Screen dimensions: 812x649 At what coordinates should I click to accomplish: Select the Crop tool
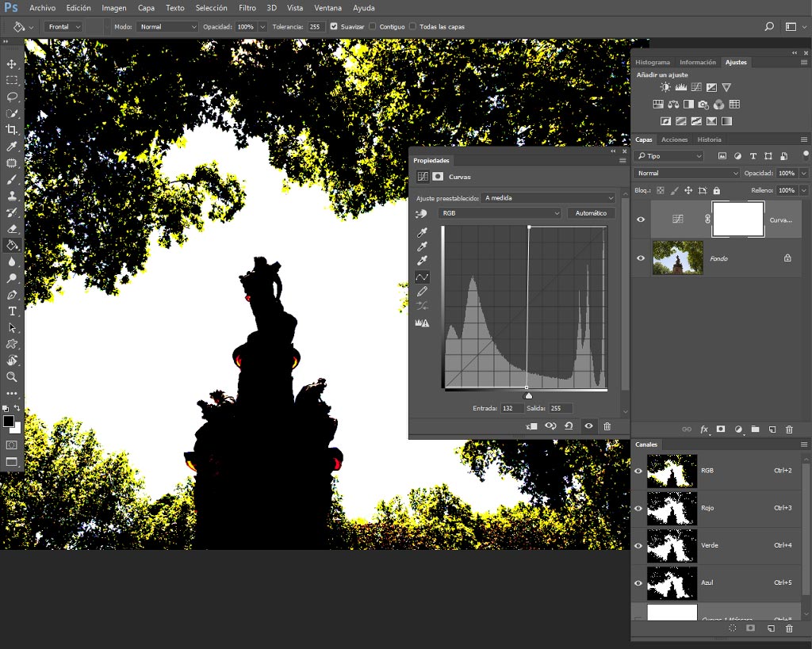tap(11, 129)
